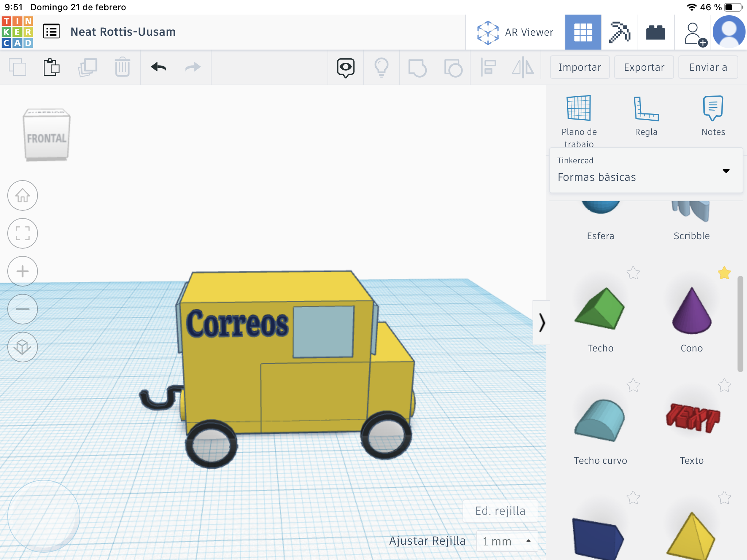Click the Enviar a button
The height and width of the screenshot is (560, 747).
(x=708, y=67)
